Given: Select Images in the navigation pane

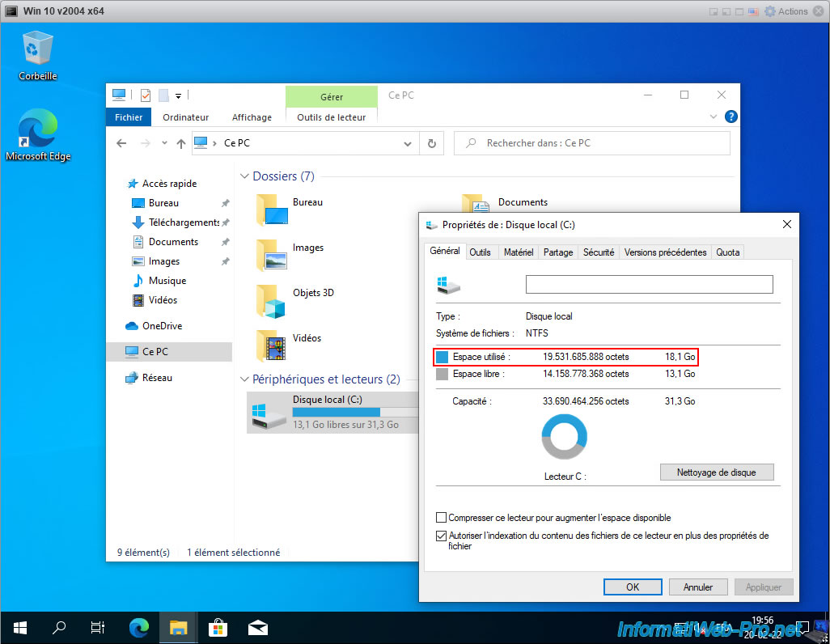Looking at the screenshot, I should [x=163, y=261].
